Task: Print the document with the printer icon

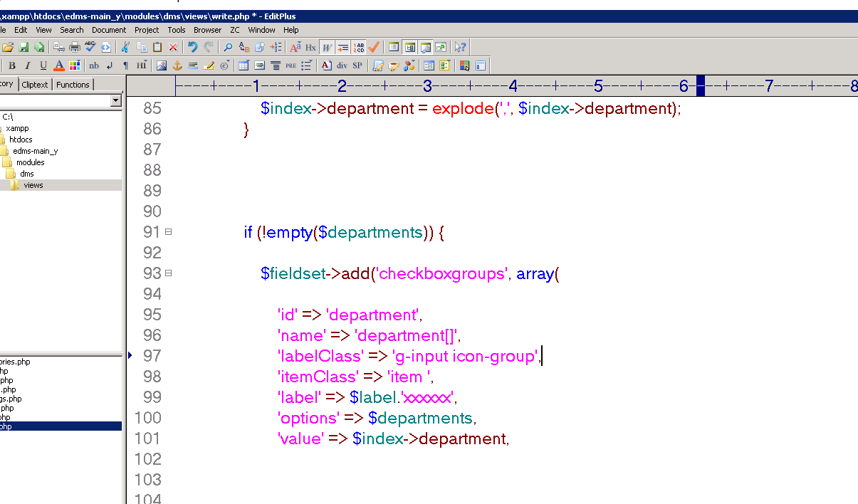Action: pyautogui.click(x=75, y=47)
